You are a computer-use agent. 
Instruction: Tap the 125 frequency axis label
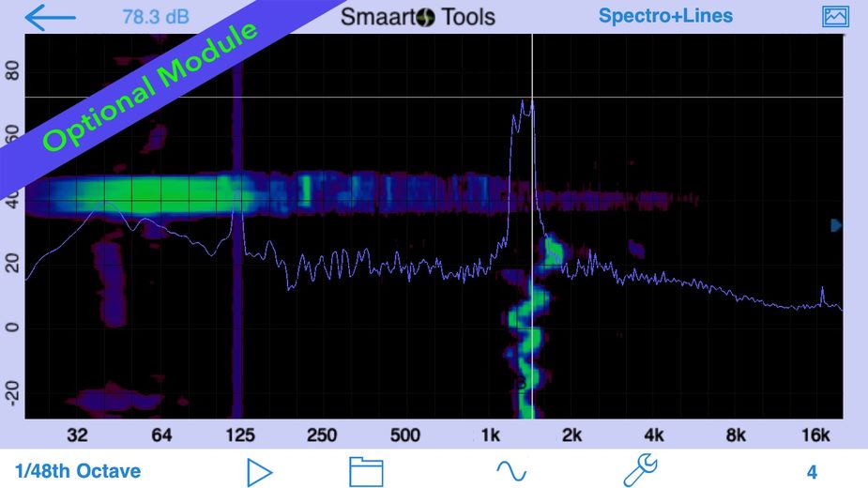click(x=240, y=435)
